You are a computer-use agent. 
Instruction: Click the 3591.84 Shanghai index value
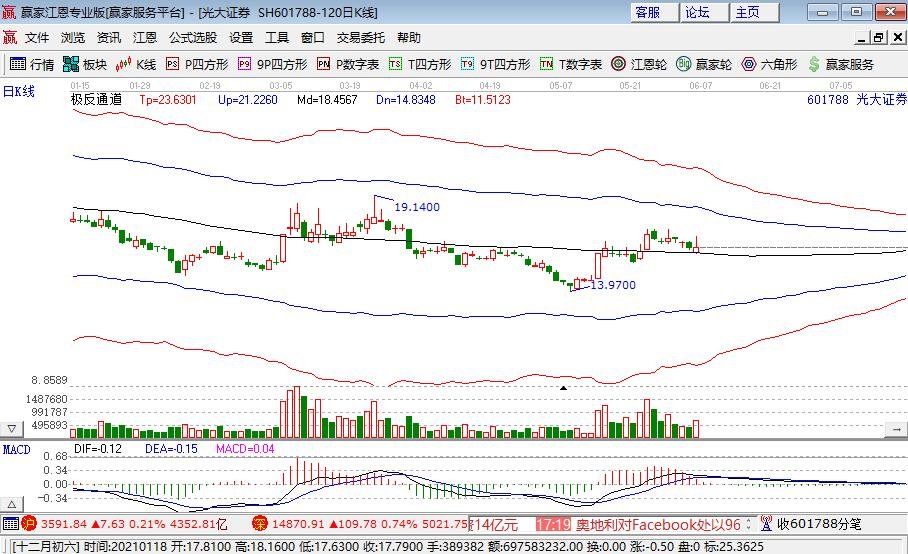click(63, 524)
